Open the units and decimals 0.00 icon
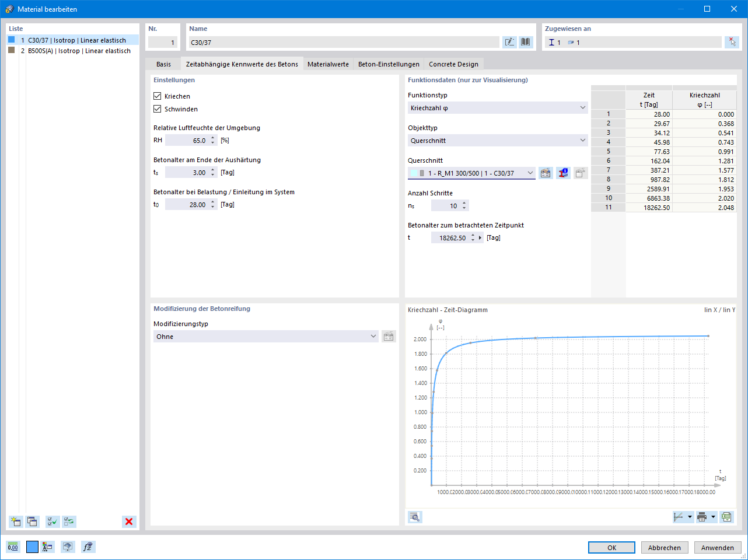Image resolution: width=748 pixels, height=560 pixels. 13,547
